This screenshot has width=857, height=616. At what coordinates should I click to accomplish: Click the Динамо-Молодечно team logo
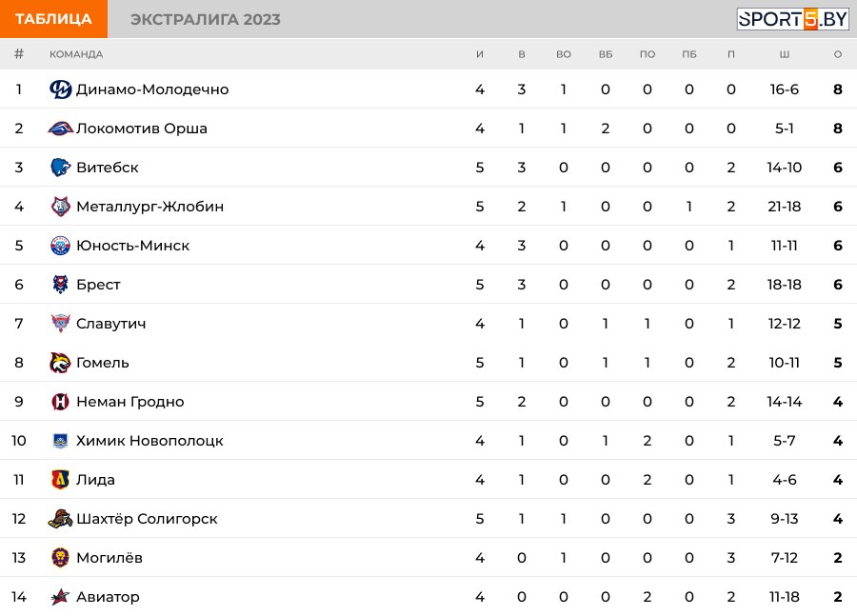(60, 89)
